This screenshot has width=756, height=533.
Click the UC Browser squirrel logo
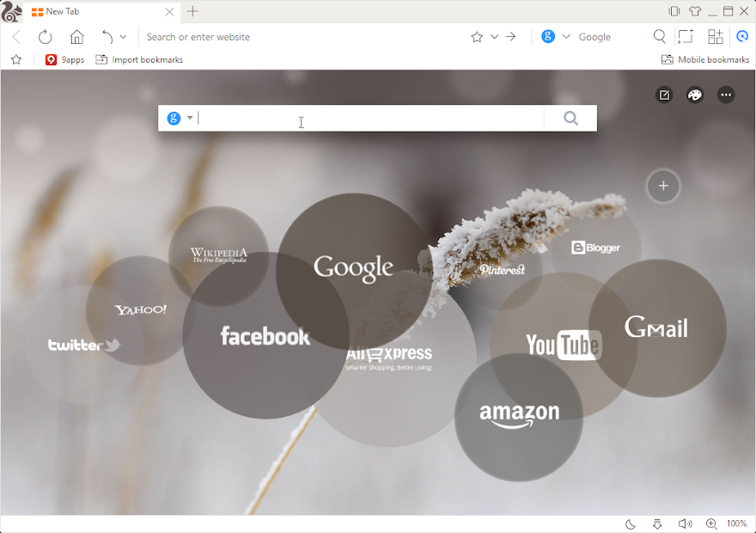pos(11,12)
